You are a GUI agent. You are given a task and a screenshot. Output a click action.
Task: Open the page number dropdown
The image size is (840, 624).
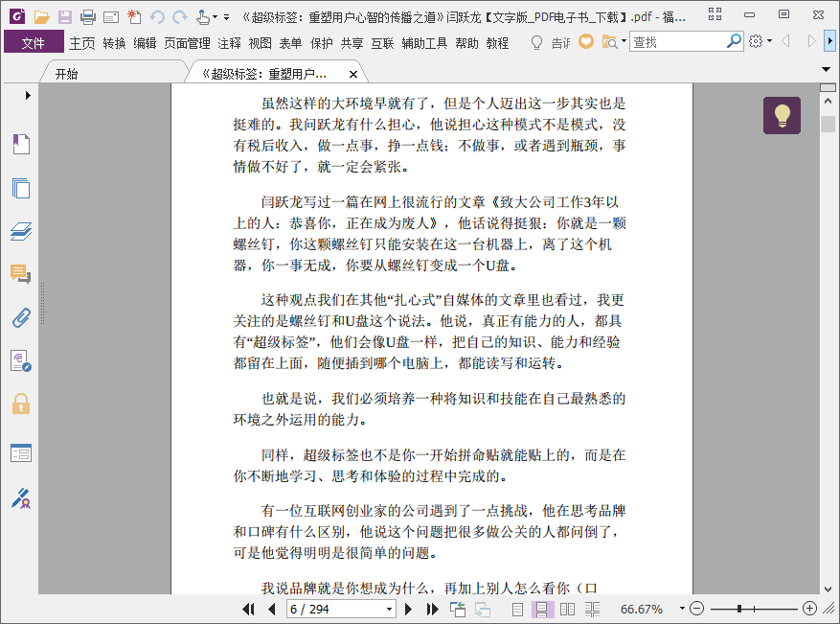(x=390, y=609)
